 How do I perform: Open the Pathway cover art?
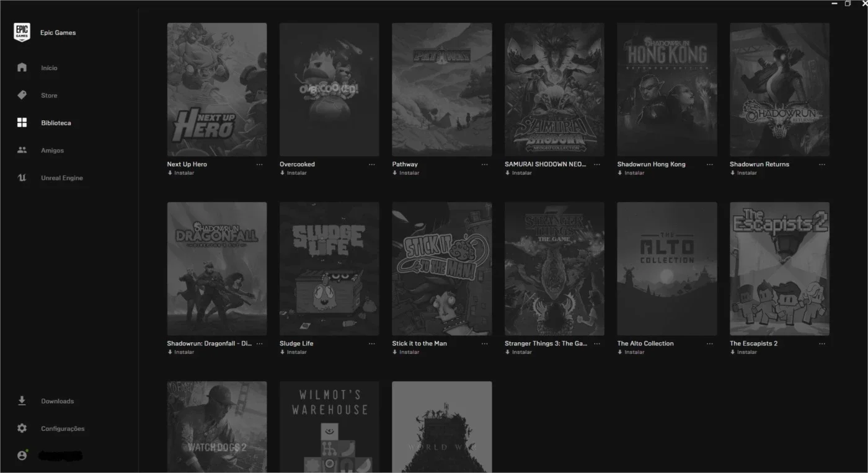[x=442, y=89]
